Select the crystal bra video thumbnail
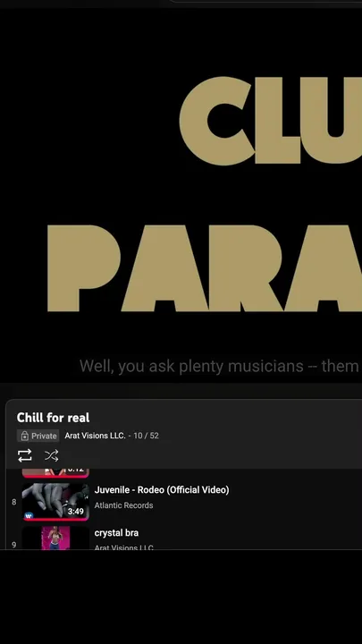362x644 pixels. [55, 538]
